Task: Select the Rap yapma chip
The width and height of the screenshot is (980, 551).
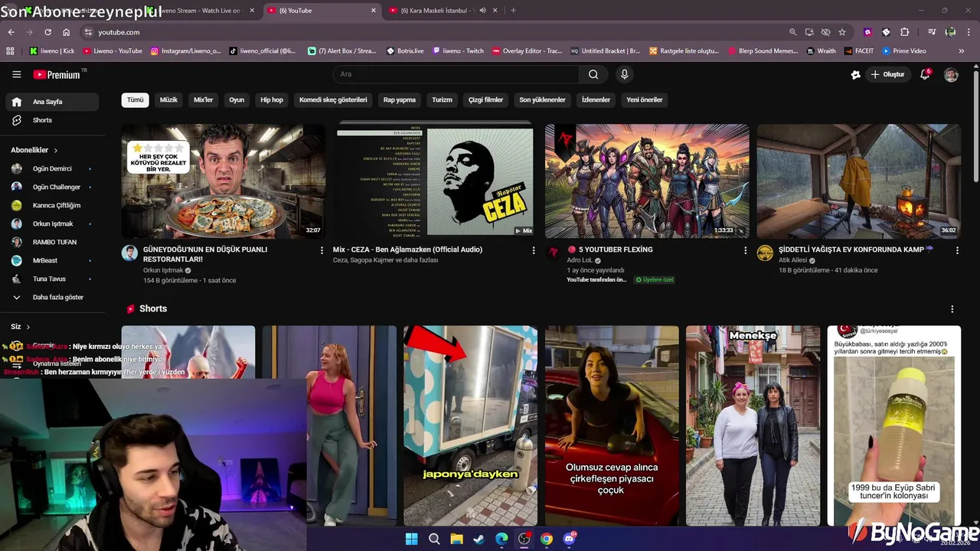Action: (x=400, y=99)
